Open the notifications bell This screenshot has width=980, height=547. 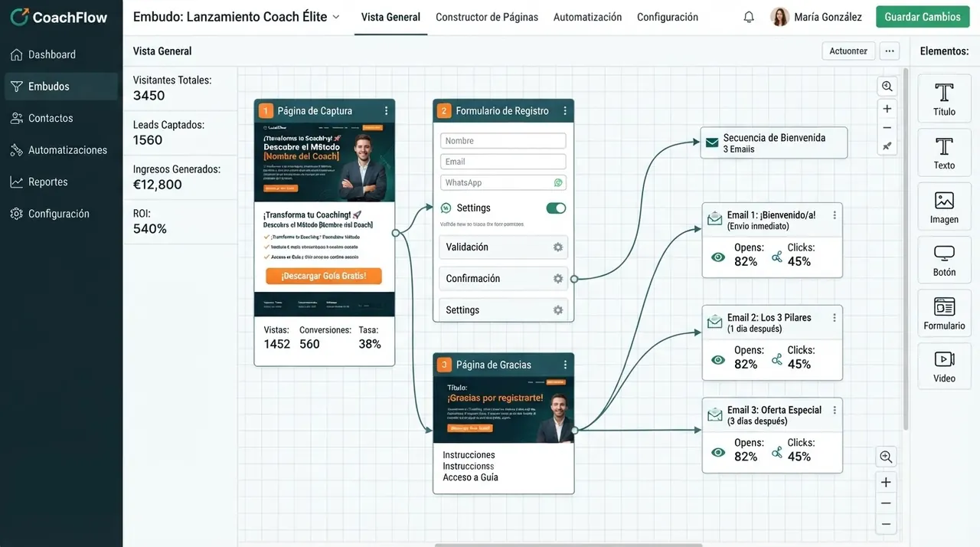749,17
